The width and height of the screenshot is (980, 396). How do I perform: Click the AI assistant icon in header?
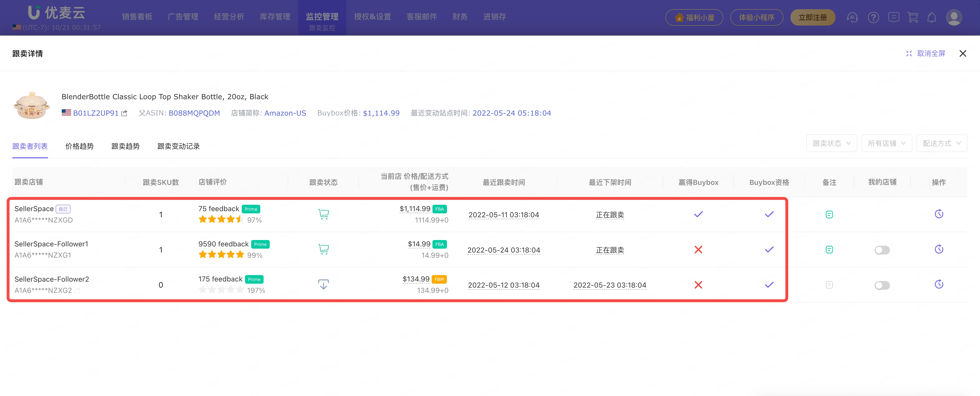852,17
